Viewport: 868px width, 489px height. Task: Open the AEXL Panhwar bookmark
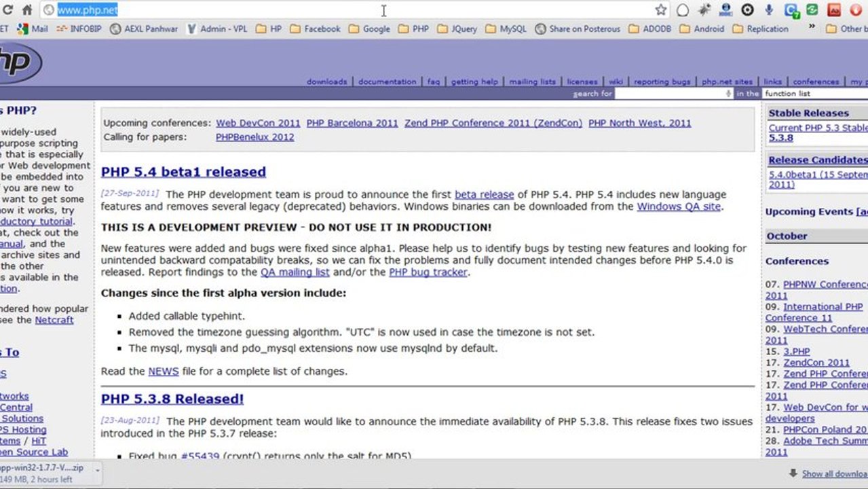(x=143, y=29)
